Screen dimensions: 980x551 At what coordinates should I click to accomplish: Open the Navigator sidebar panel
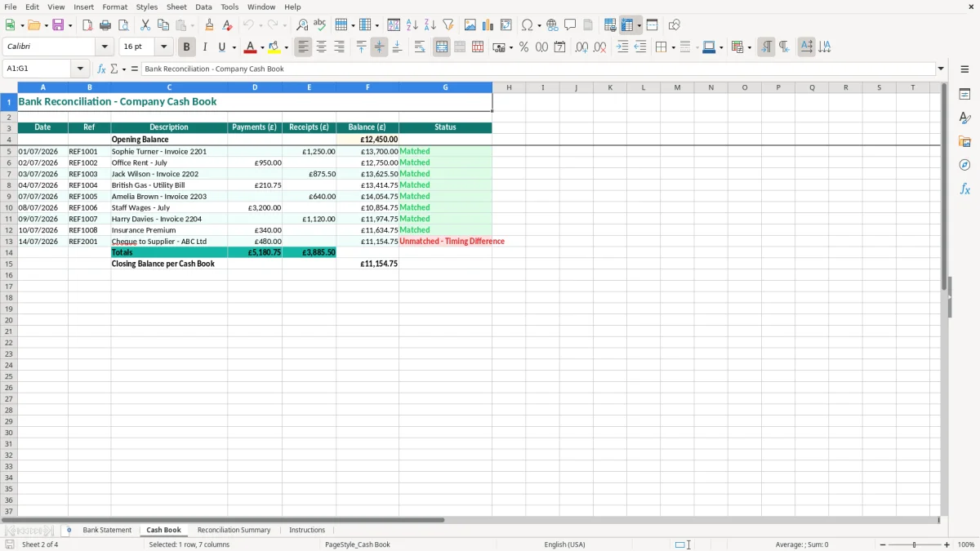pyautogui.click(x=964, y=165)
